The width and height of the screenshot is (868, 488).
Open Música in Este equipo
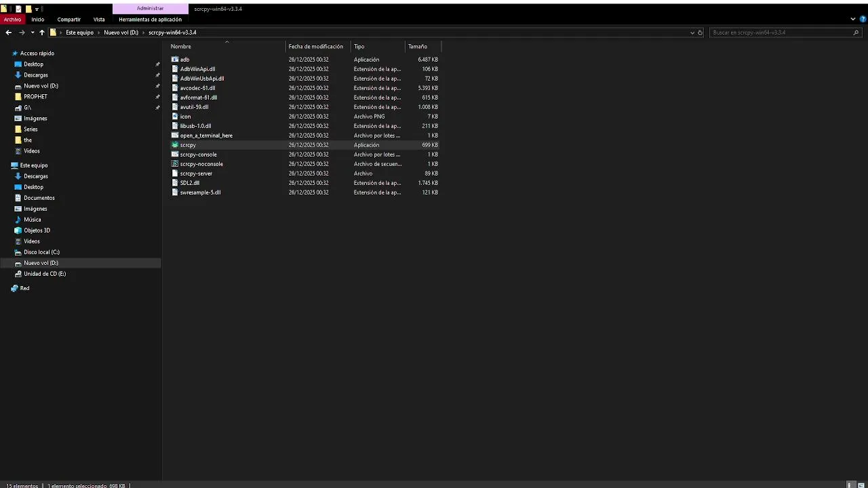33,220
